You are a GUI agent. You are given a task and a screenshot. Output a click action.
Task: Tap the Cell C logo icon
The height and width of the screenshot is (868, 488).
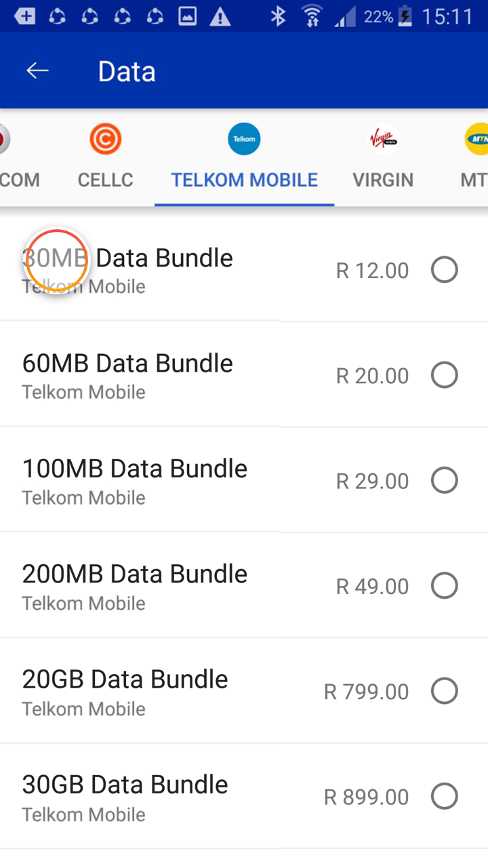105,140
